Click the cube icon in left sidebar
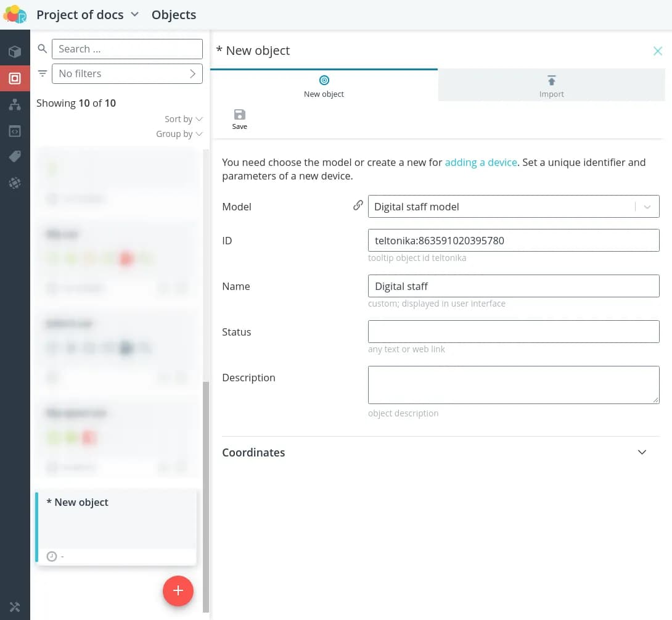Viewport: 672px width, 620px height. (x=15, y=52)
